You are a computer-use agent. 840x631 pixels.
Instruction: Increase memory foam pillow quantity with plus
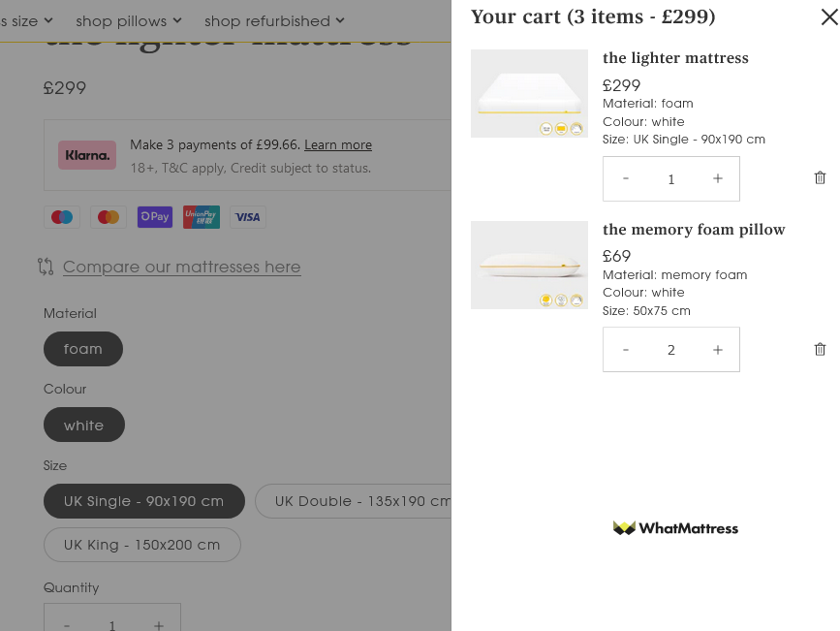(x=717, y=350)
